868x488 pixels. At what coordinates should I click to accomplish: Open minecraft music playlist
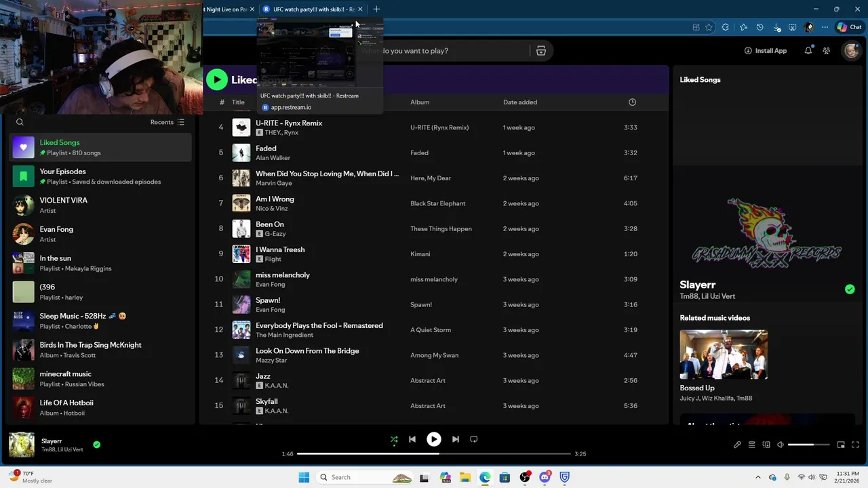coord(100,379)
